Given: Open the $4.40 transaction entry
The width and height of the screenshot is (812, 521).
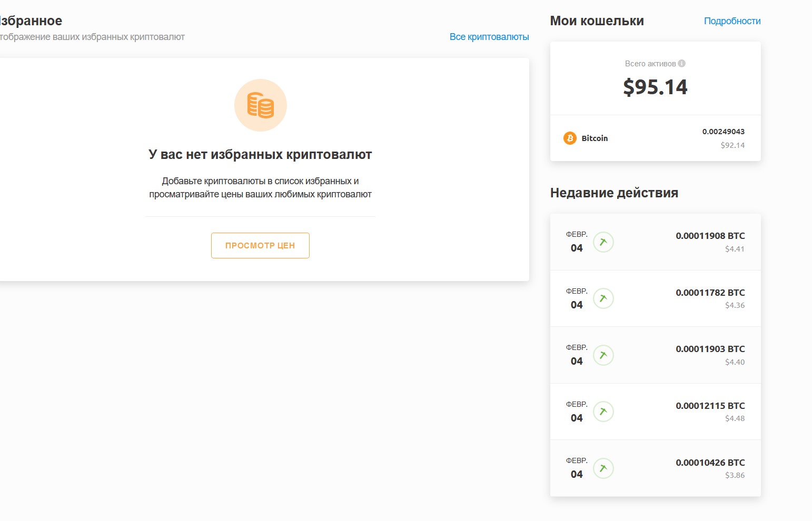Looking at the screenshot, I should point(735,362).
